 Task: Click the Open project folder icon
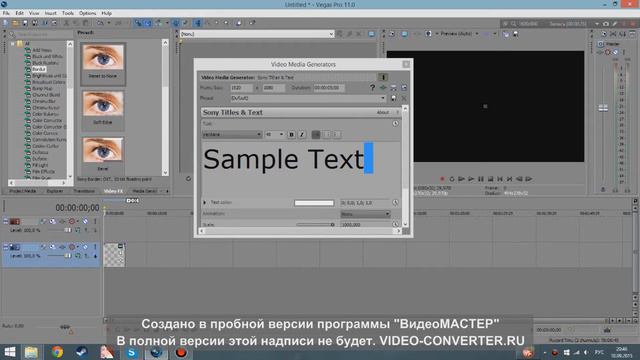pos(15,23)
